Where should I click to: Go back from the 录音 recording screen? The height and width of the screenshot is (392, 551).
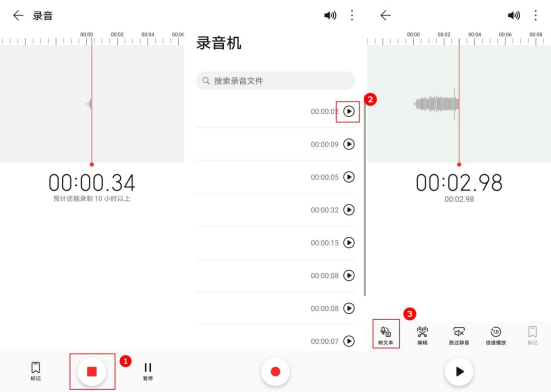18,15
